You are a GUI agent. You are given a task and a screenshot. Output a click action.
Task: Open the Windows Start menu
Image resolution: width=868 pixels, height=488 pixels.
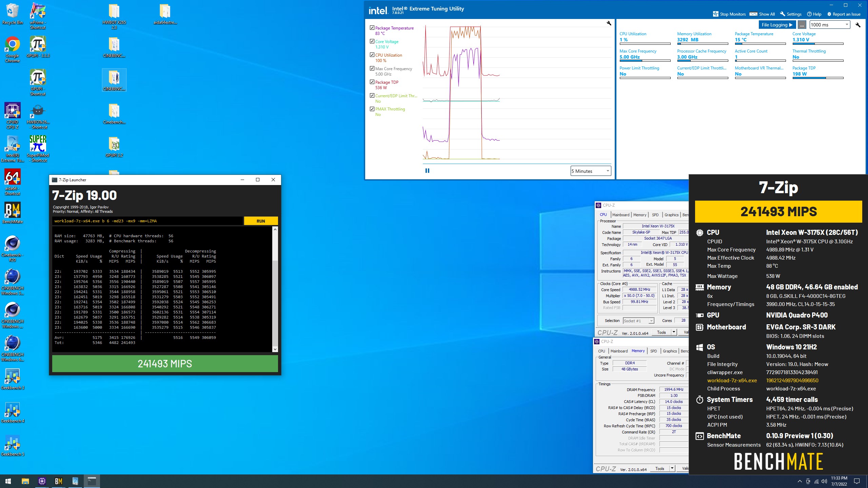[x=8, y=481]
